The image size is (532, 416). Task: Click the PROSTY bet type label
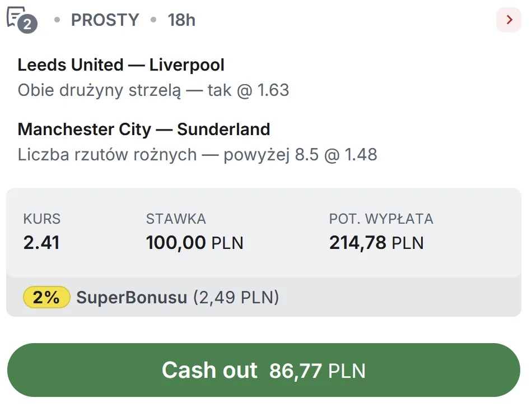pyautogui.click(x=105, y=20)
